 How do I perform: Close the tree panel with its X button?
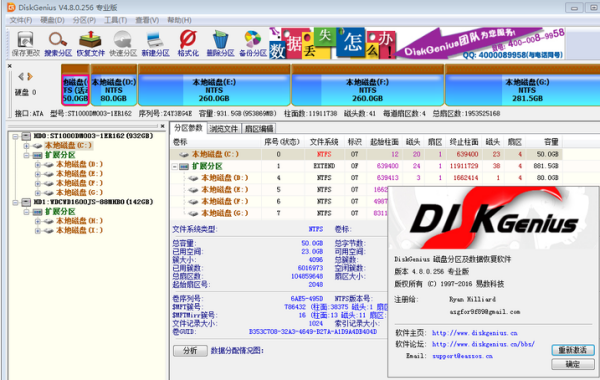(163, 126)
